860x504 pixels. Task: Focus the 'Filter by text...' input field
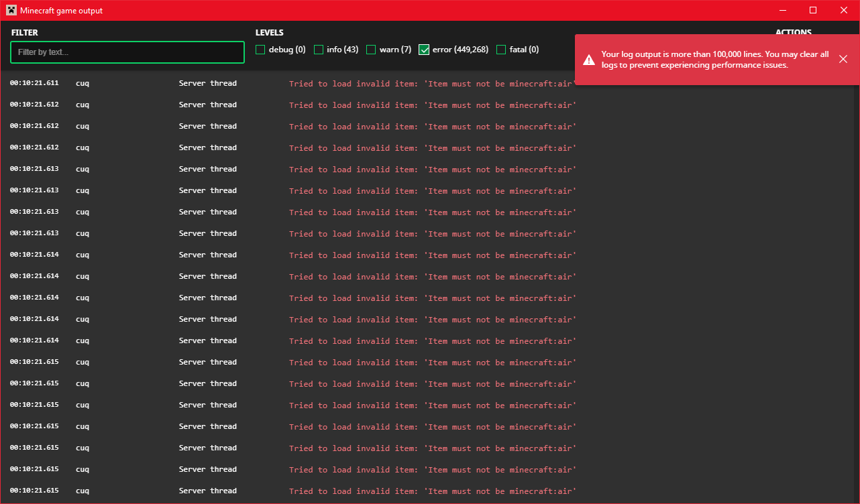(x=127, y=52)
